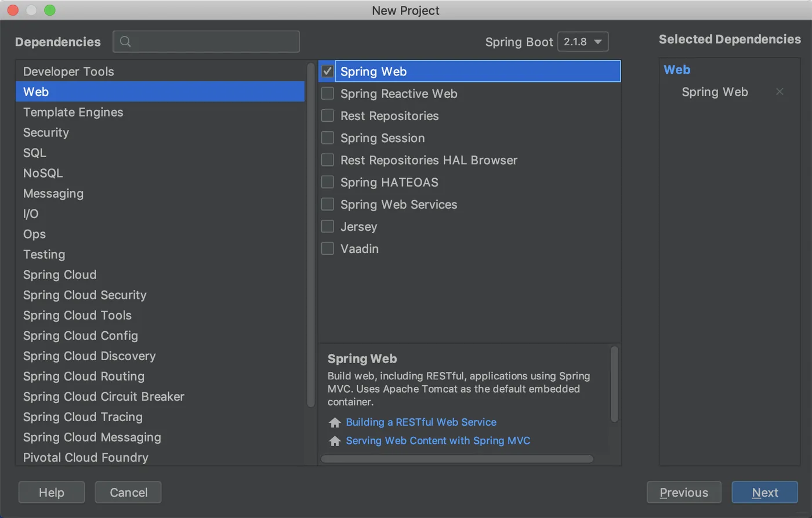Open the Spring Cloud Config category
812x518 pixels.
click(x=81, y=335)
